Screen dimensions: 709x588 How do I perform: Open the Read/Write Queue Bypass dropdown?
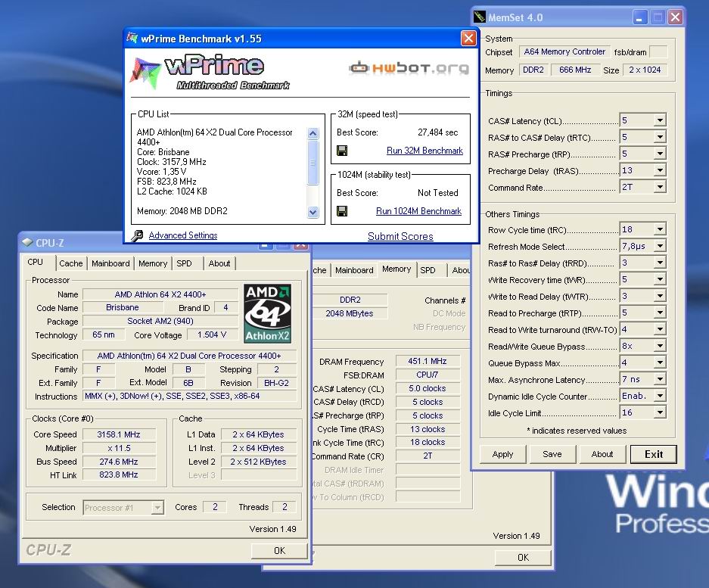pos(660,346)
